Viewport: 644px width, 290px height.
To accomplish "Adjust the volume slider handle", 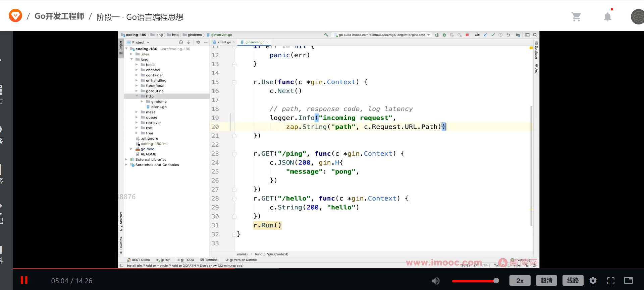I will 496,281.
